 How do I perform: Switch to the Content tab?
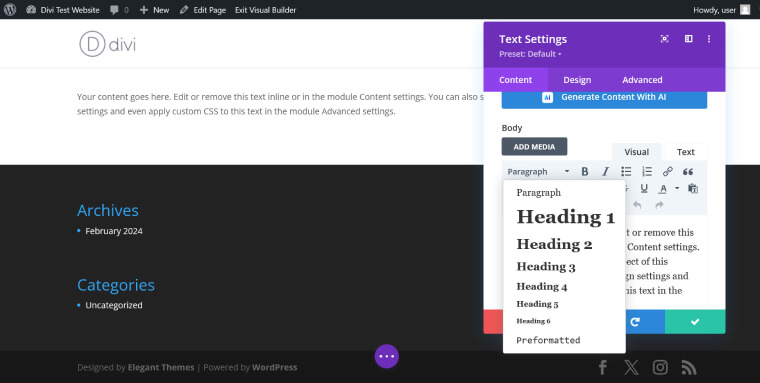point(516,80)
